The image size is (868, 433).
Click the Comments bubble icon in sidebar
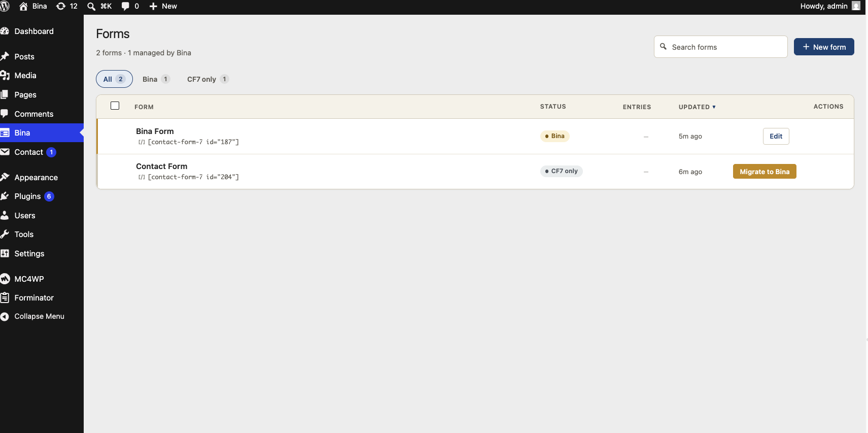(5, 114)
